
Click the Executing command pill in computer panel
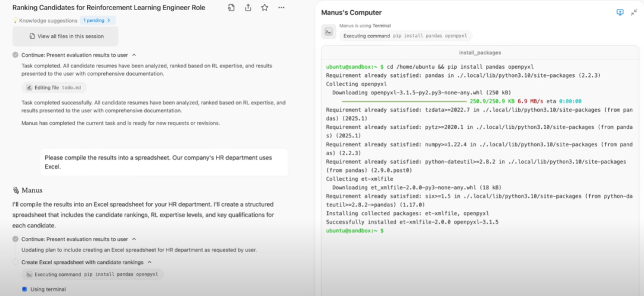point(405,36)
